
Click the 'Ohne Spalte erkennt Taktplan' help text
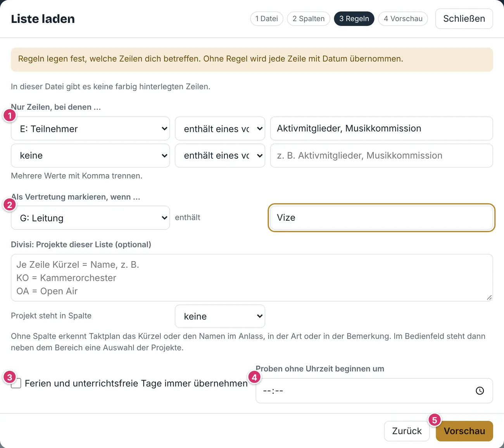[x=248, y=342]
